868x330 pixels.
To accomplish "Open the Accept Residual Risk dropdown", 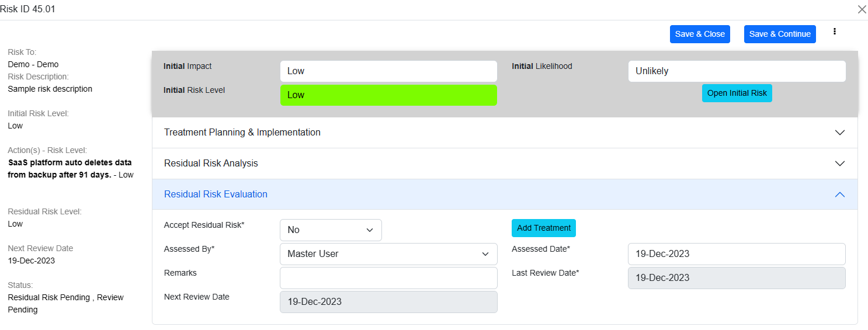I will pos(331,230).
